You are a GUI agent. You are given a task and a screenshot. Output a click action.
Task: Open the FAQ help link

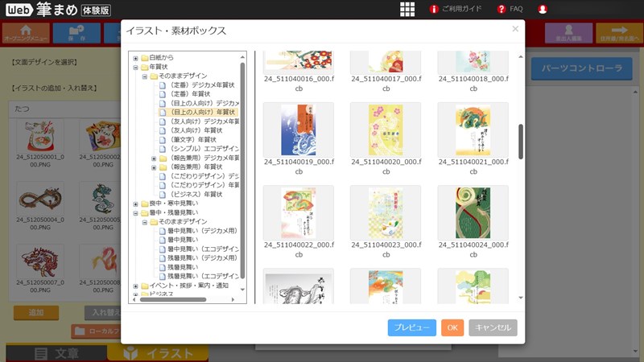510,9
